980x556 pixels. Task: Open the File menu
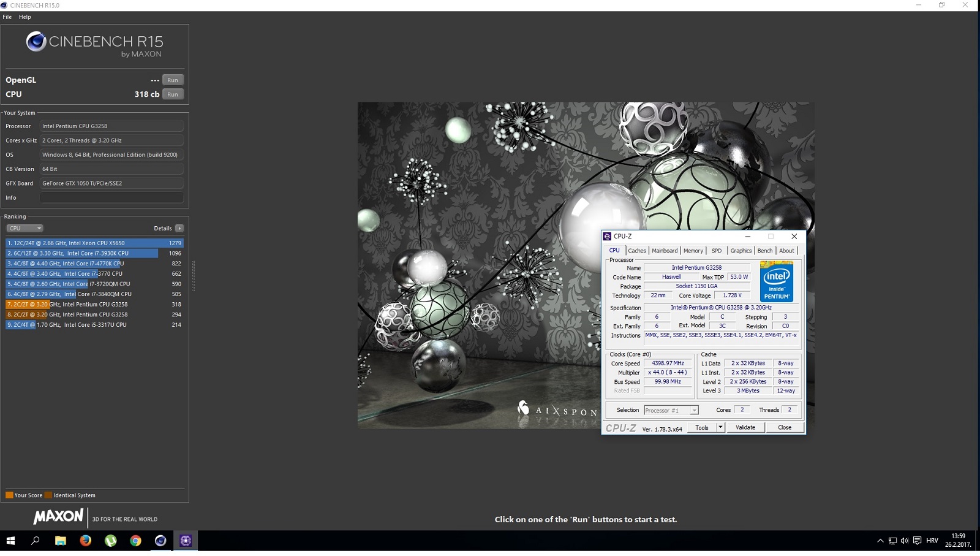[x=7, y=17]
